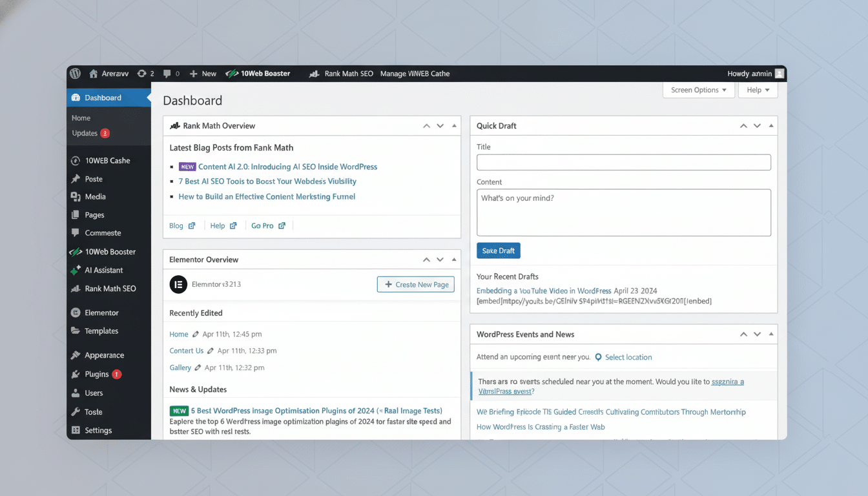The width and height of the screenshot is (868, 496).
Task: Open the Select location link
Action: click(629, 356)
